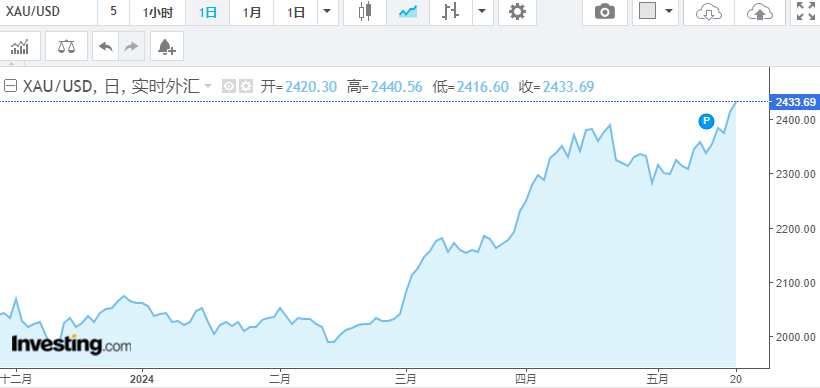Open the chart color-box dropdown arrow
Screen dimensions: 820x388
(669, 12)
